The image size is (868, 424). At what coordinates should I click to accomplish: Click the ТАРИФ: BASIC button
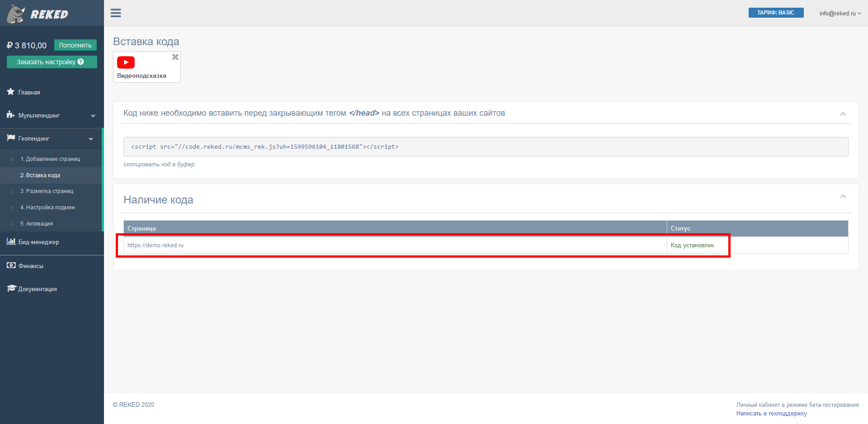click(776, 13)
